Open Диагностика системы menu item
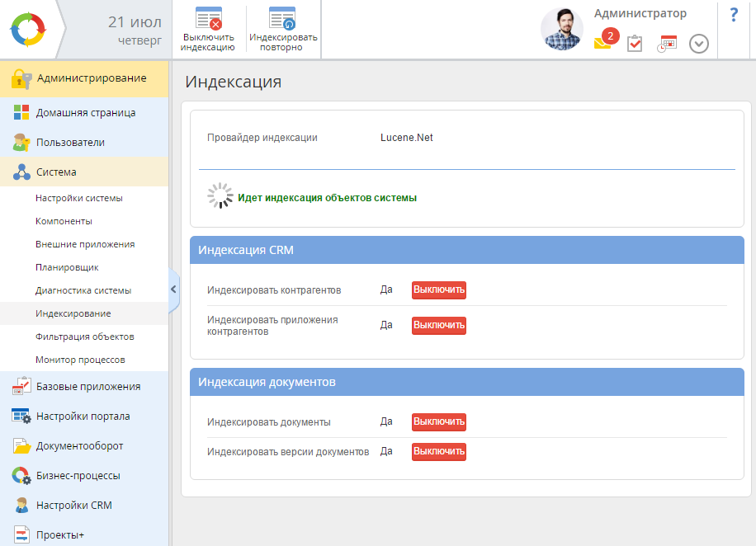This screenshot has width=756, height=546. (x=83, y=290)
